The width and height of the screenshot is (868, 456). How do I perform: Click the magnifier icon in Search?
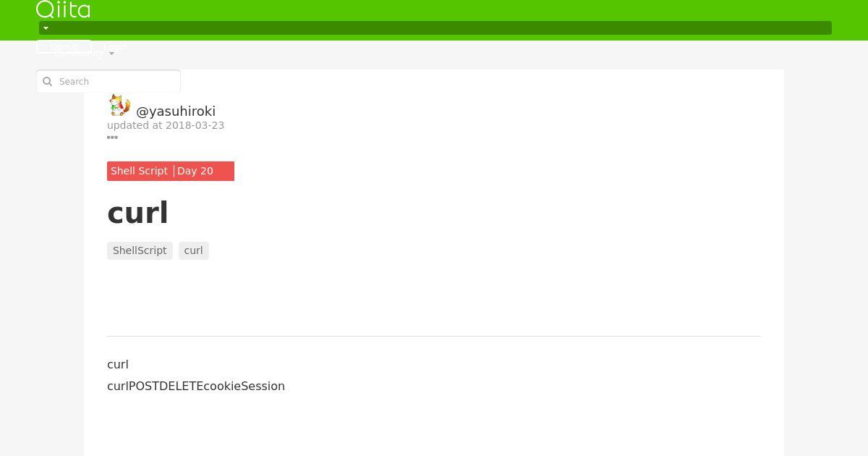point(48,82)
